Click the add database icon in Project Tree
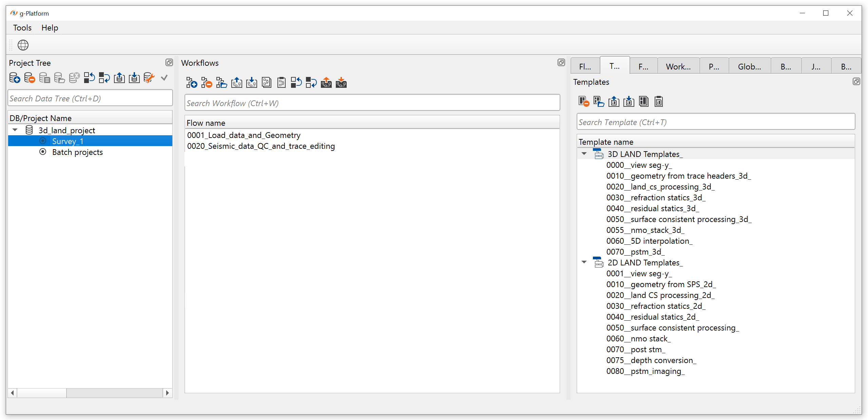 coord(14,78)
